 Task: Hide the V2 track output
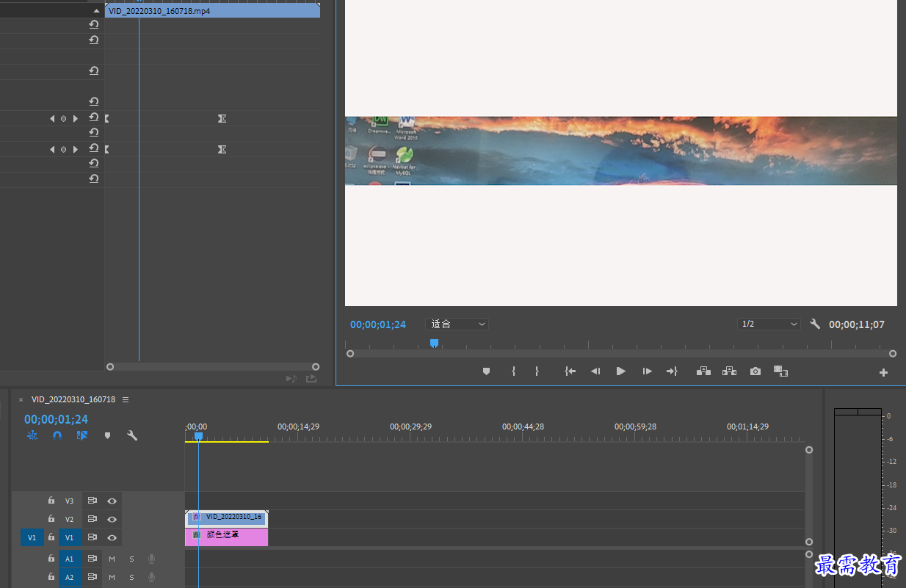point(112,519)
